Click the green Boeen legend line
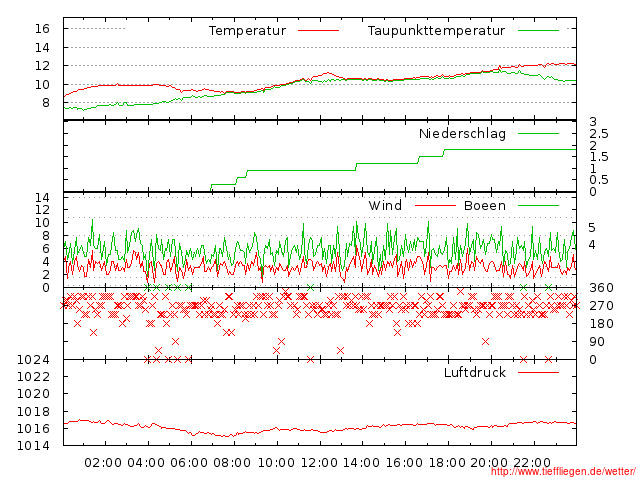The image size is (640, 480). coord(538,205)
